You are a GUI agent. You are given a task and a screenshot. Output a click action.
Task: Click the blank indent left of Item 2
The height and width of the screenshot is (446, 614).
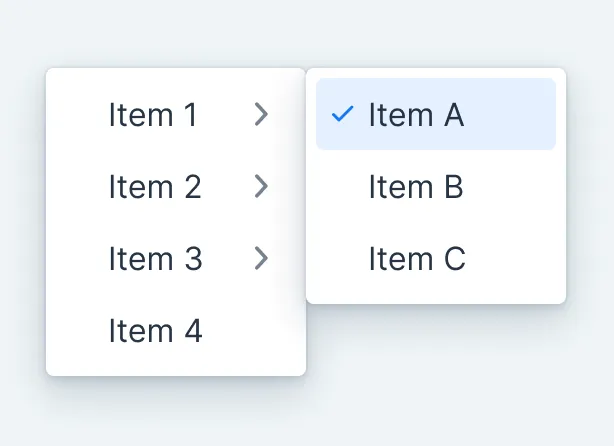coord(78,187)
